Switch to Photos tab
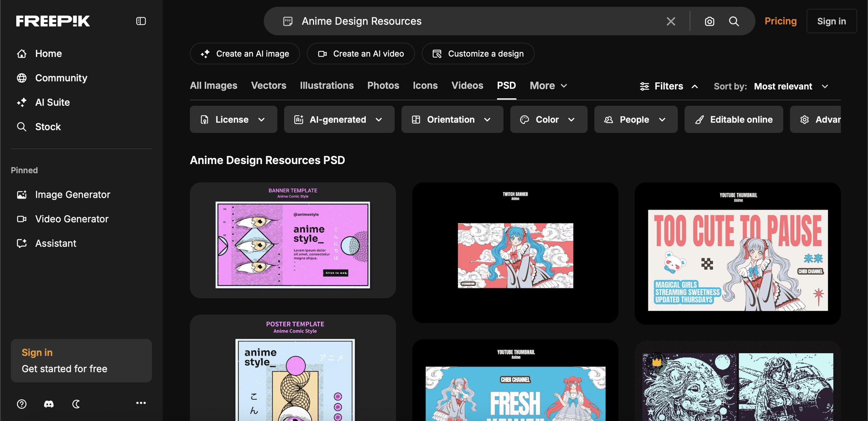Viewport: 868px width, 421px height. click(x=383, y=85)
